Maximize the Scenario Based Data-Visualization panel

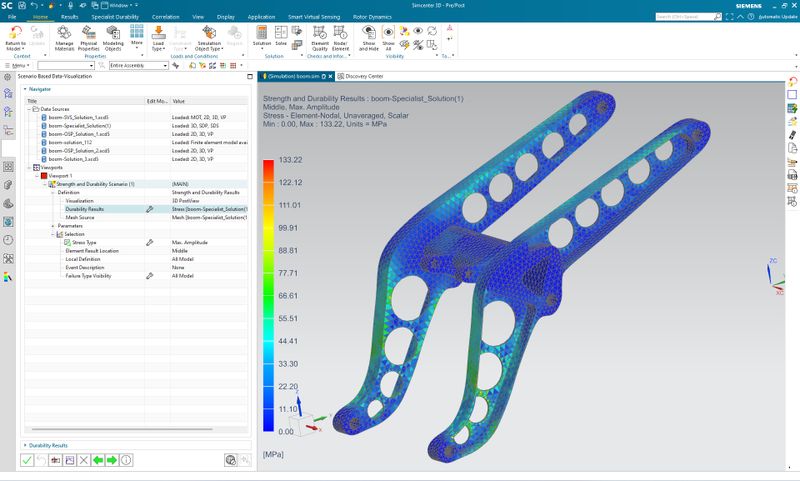(x=250, y=77)
